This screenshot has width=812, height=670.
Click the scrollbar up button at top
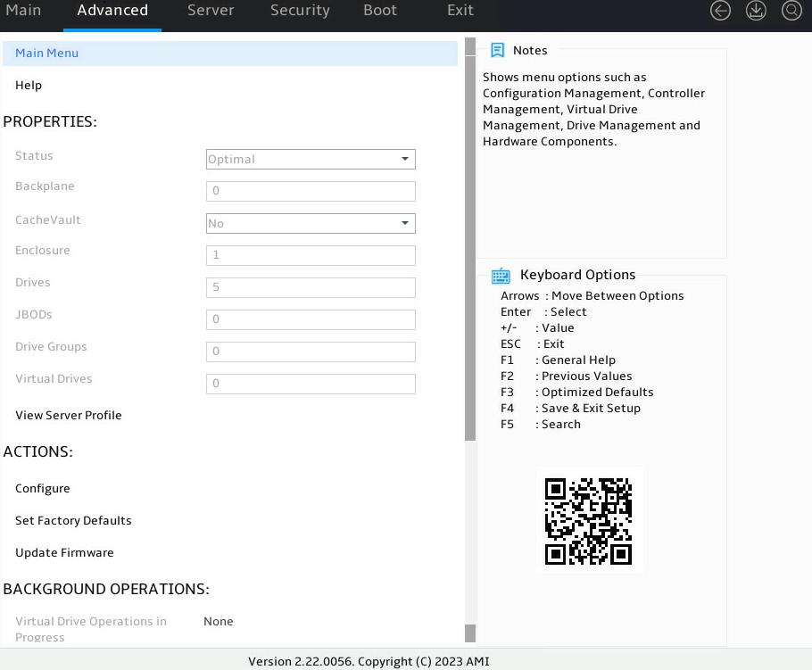470,46
